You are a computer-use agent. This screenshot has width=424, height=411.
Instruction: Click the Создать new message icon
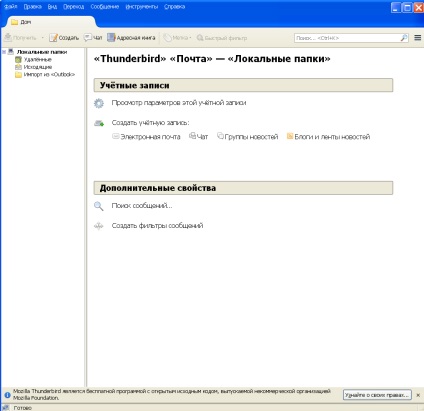pos(53,38)
